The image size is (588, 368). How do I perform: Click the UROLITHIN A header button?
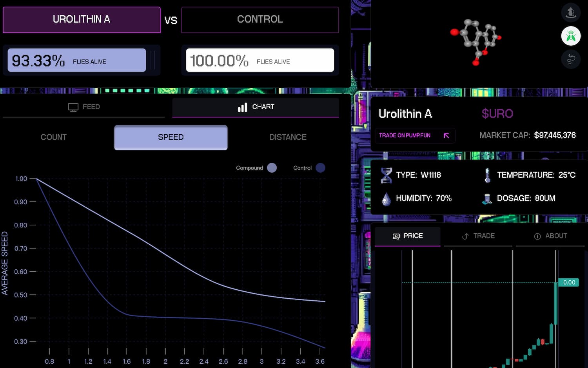tap(82, 20)
